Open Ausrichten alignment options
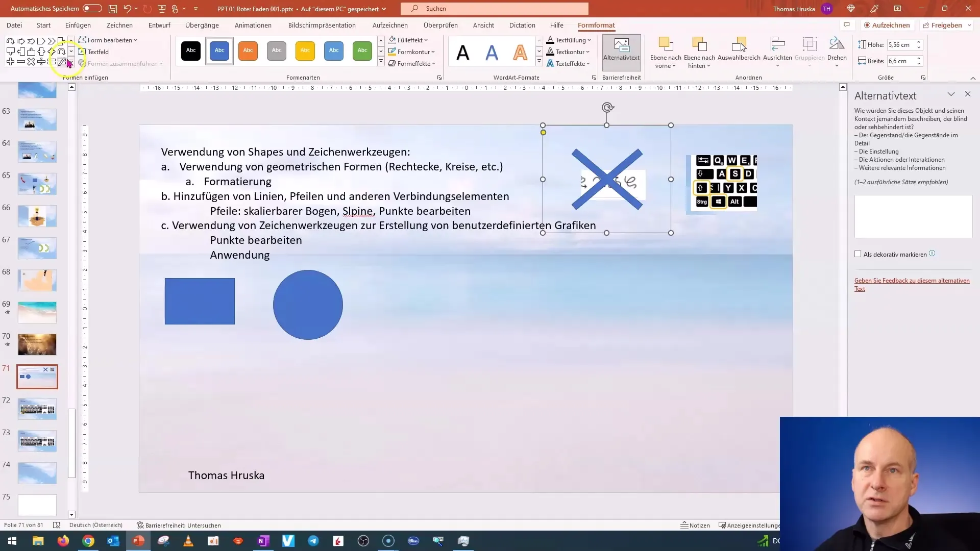This screenshot has height=551, width=980. tap(777, 52)
